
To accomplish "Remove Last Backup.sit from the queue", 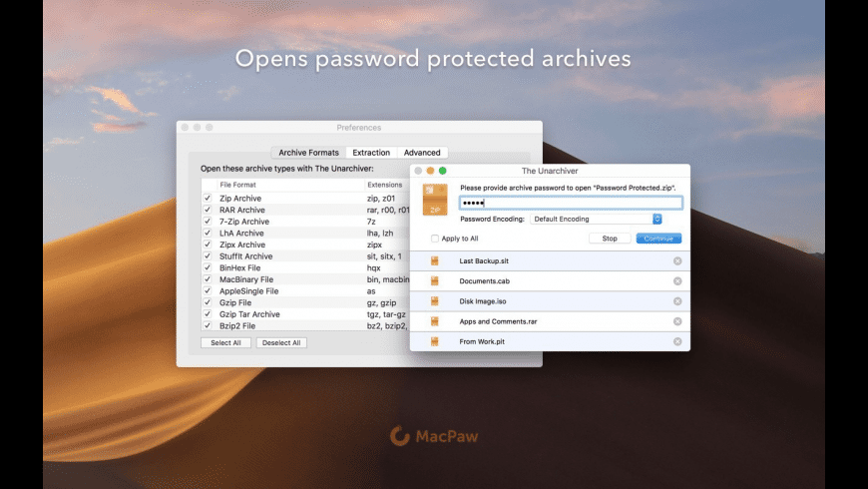I will pos(677,260).
